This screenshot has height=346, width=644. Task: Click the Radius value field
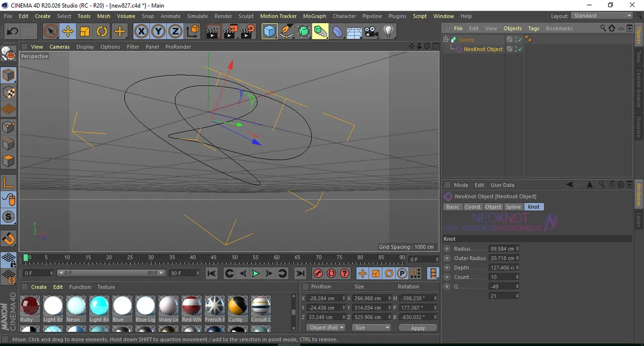click(x=503, y=249)
